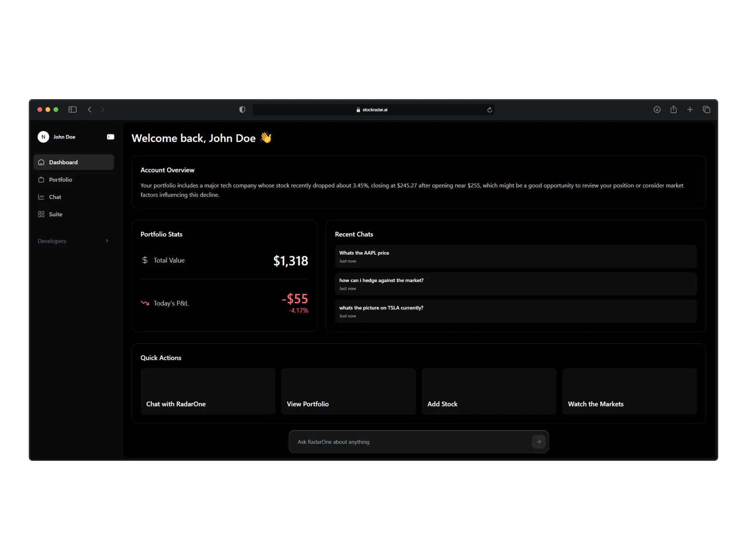Toggle the browser sidebar panel icon
This screenshot has width=747, height=560.
[72, 110]
